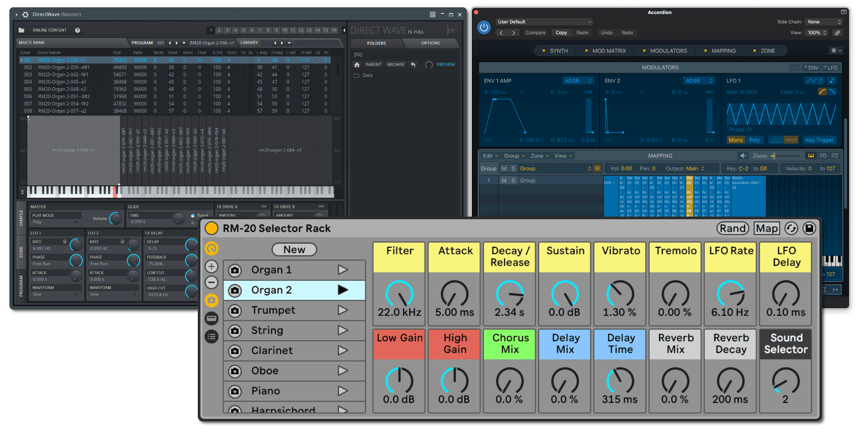Click the hot-swap icon next to Organ 1 chain
The image size is (868, 434).
tap(235, 270)
